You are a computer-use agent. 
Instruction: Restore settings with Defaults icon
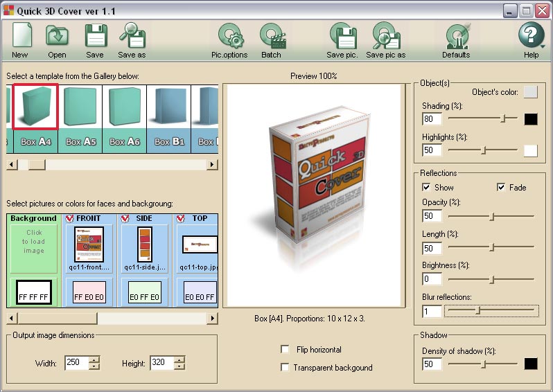click(457, 36)
